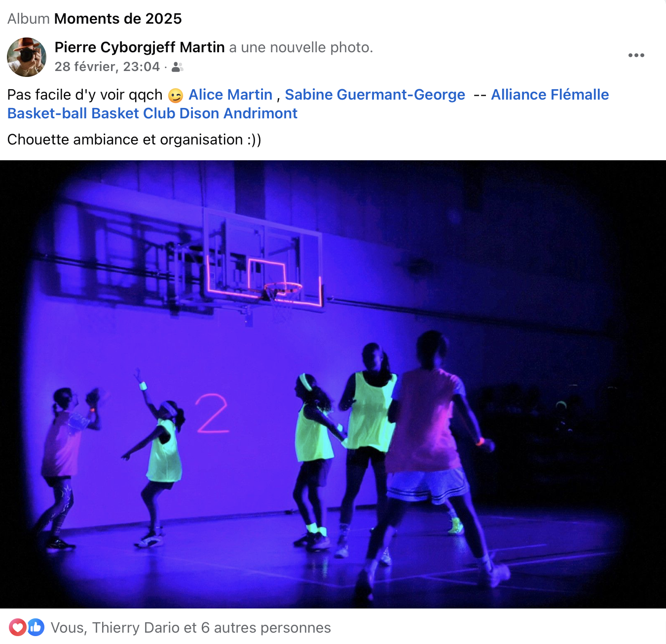Click the blue thumbs-up reaction icon
Viewport: 666px width, 644px height.
(x=36, y=627)
